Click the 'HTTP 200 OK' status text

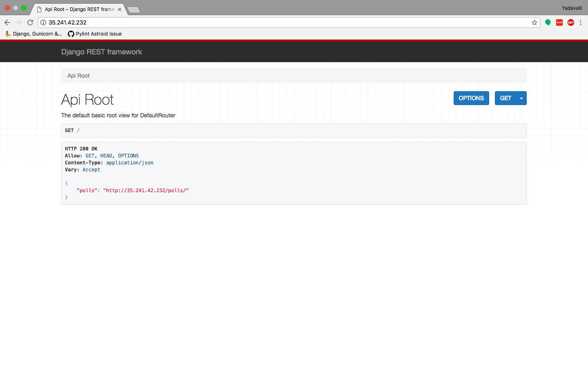81,149
